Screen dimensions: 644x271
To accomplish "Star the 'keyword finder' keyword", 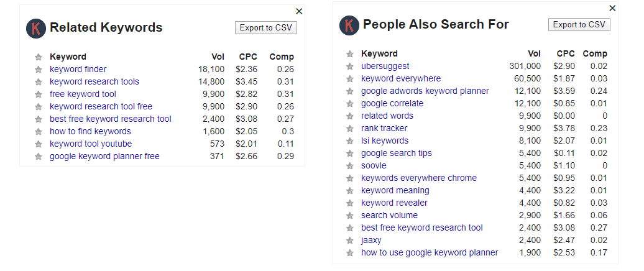I will coord(39,70).
